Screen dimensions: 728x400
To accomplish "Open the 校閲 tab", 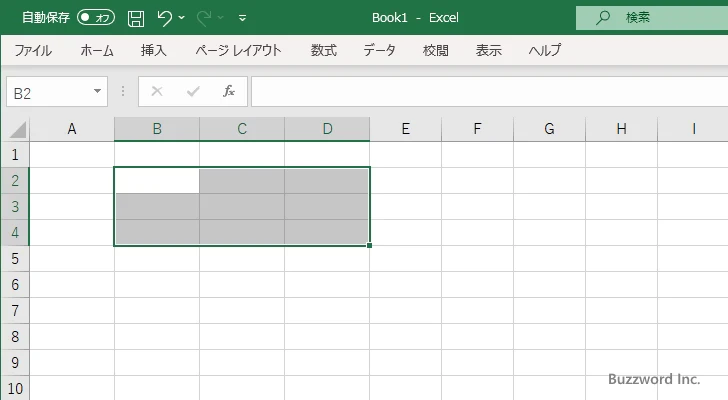I will pos(436,50).
